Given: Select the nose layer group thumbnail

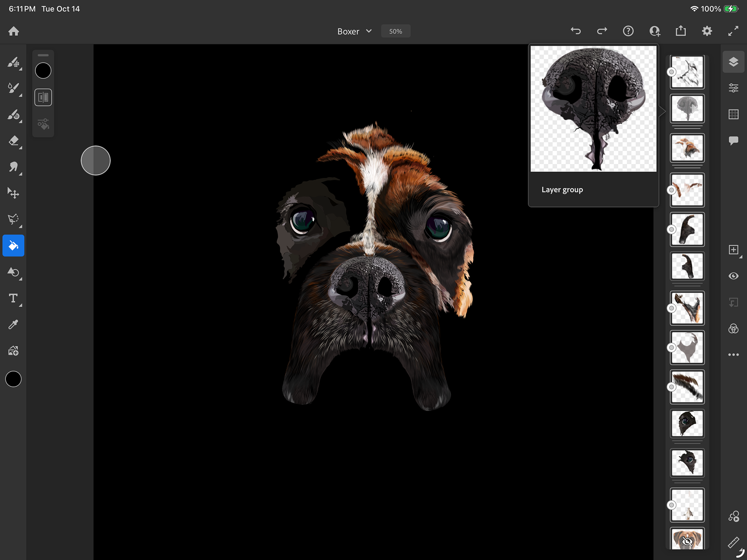Looking at the screenshot, I should coord(687,109).
